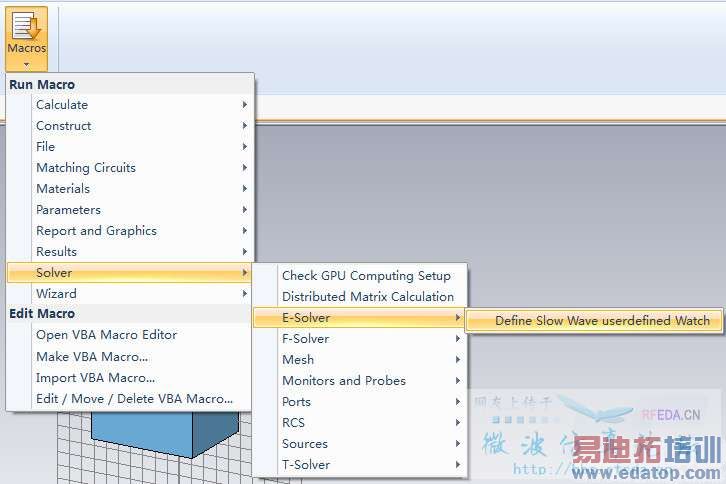Open the Parameters macro submenu
This screenshot has width=726, height=484.
click(x=68, y=210)
